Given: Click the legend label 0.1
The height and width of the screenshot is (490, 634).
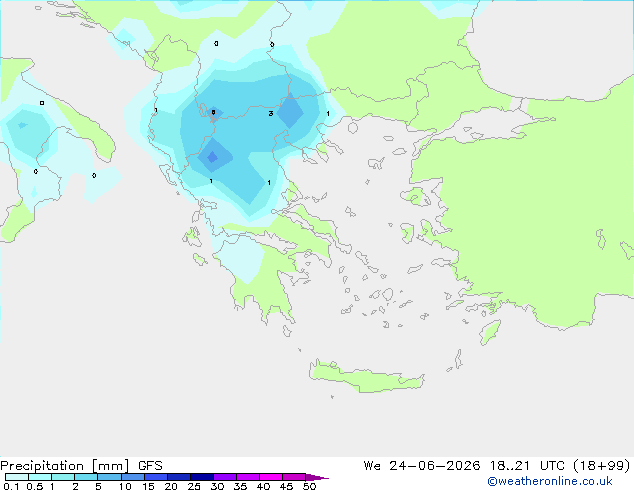Looking at the screenshot, I should point(11,486).
